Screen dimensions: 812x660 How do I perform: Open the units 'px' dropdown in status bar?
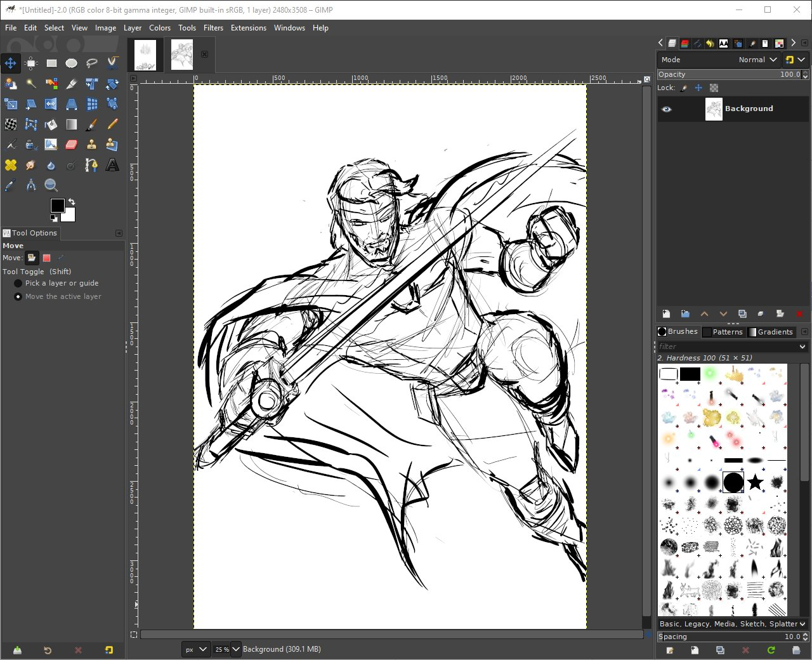pos(196,649)
